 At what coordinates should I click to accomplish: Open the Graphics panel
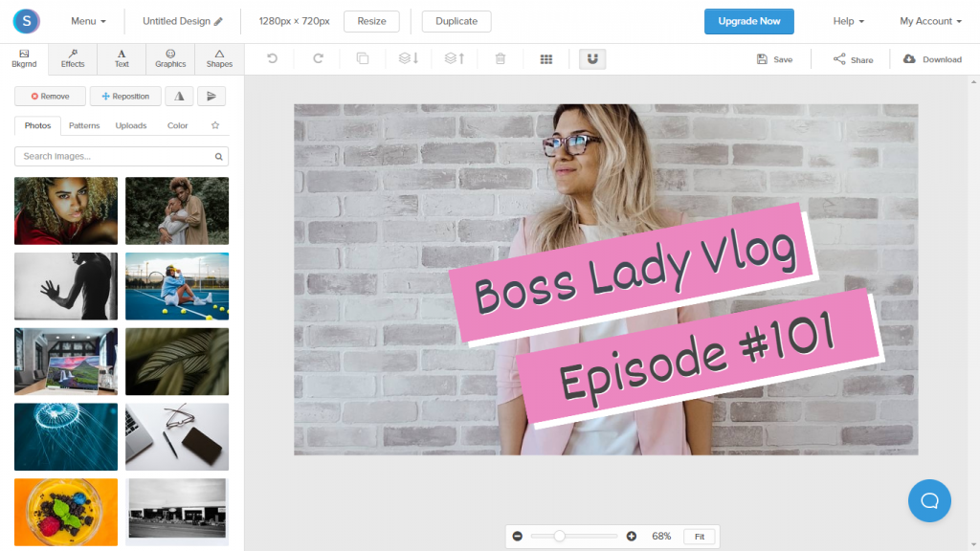click(169, 58)
